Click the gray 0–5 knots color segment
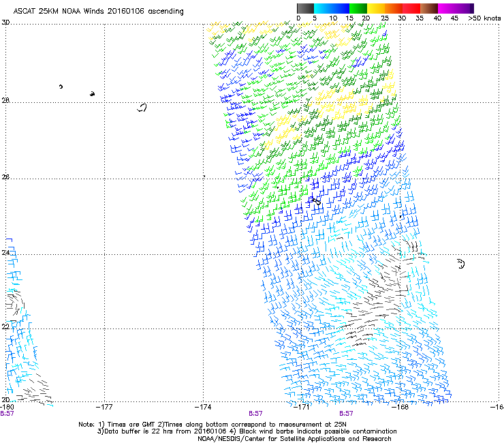This screenshot has height=443, width=504. pos(305,8)
